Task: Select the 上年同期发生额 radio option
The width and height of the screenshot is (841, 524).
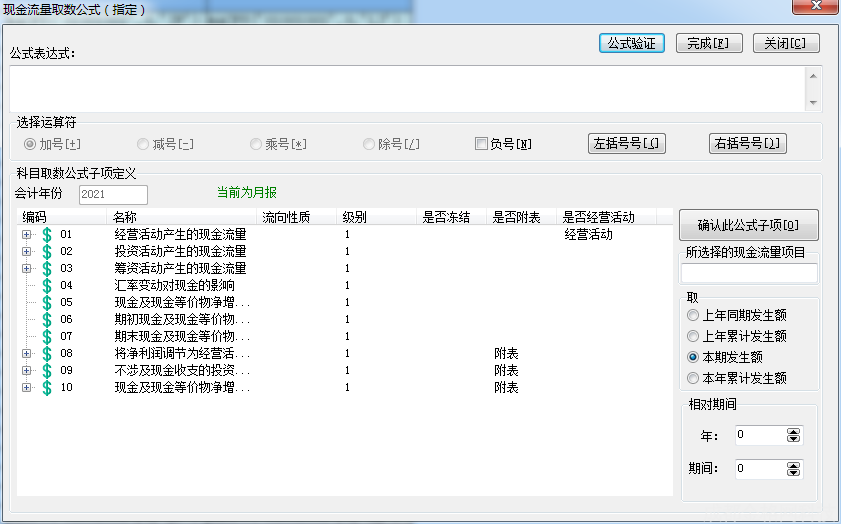Action: pyautogui.click(x=693, y=316)
